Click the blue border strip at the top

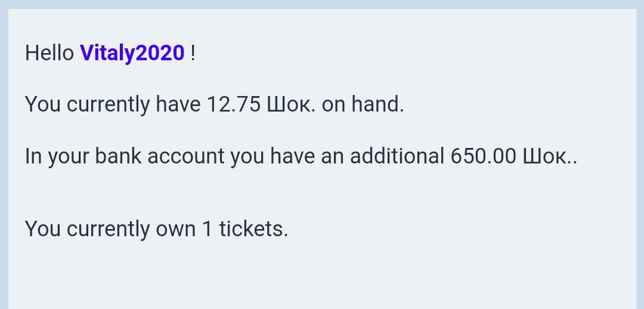(322, 4)
